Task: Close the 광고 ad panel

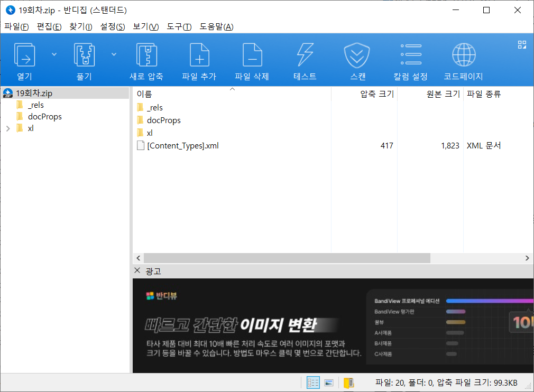Action: [x=137, y=270]
